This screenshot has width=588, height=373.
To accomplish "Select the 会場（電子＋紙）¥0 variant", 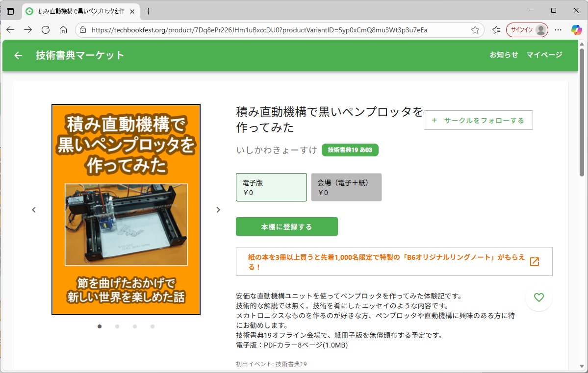I will [x=347, y=187].
